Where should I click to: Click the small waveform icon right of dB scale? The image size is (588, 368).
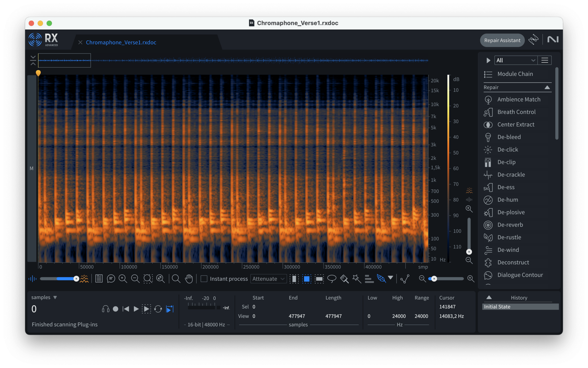469,199
